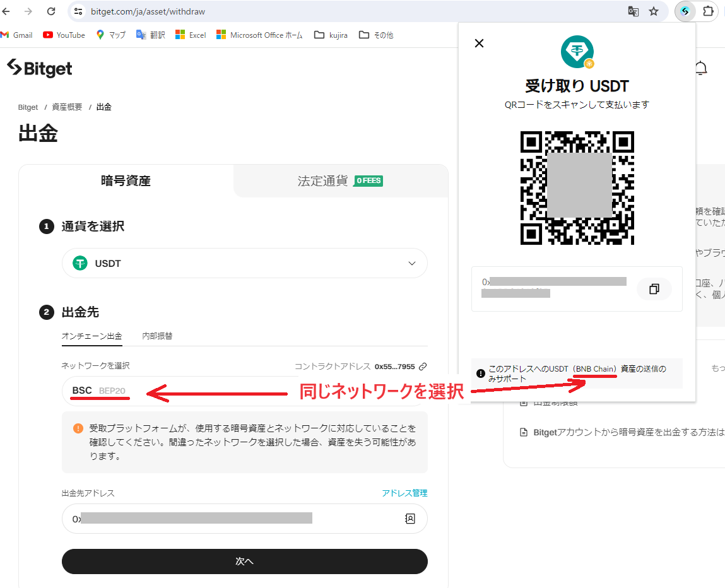Image resolution: width=725 pixels, height=588 pixels.
Task: Open アドレス管理 link
Action: (404, 493)
